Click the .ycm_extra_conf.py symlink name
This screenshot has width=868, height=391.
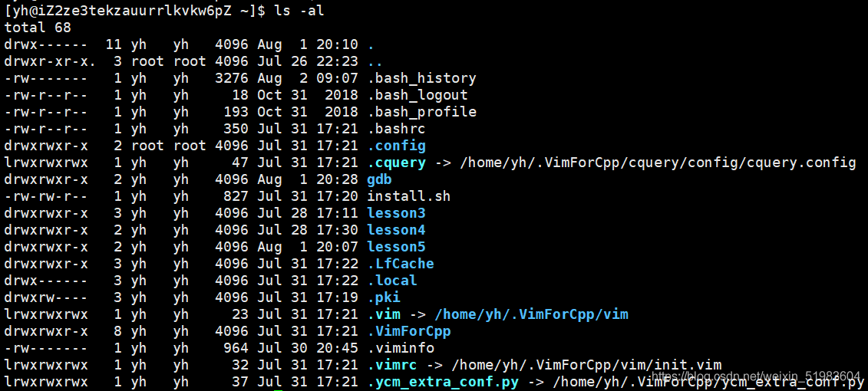pos(443,382)
